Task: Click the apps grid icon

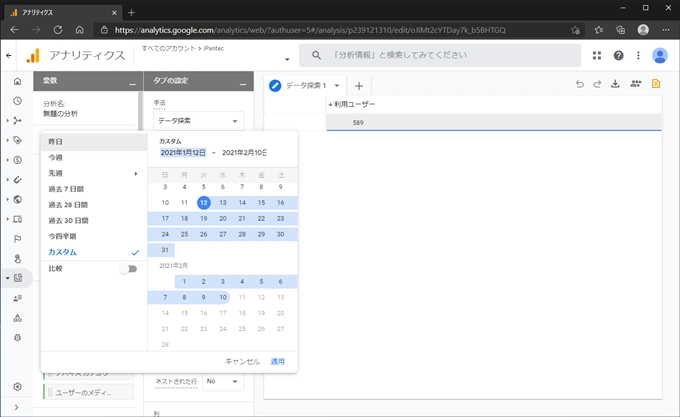Action: (597, 55)
